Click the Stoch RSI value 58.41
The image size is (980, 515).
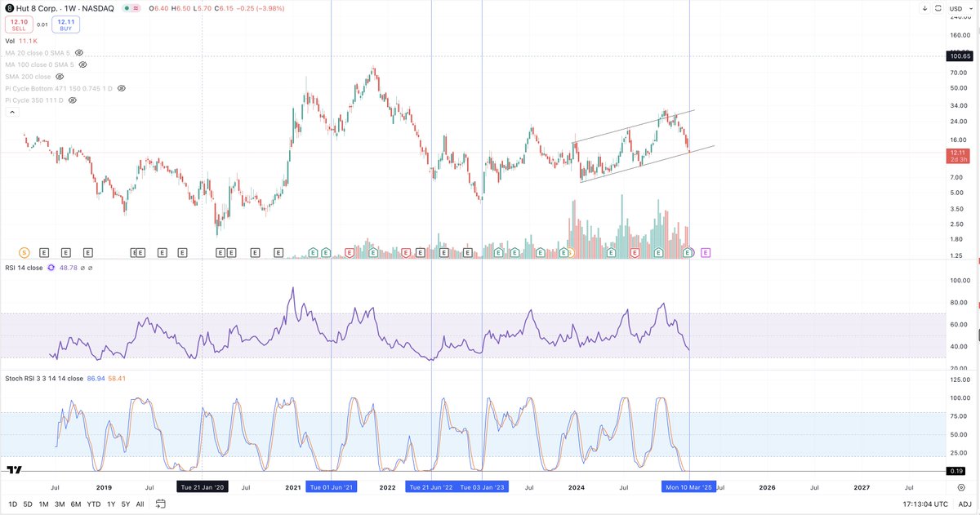click(x=118, y=379)
